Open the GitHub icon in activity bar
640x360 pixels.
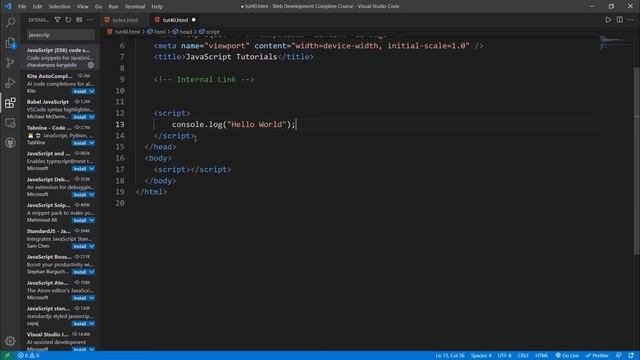pos(10,142)
